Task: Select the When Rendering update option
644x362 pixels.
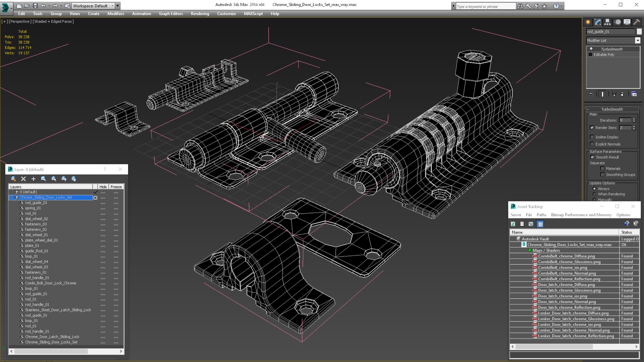Action: tap(594, 194)
